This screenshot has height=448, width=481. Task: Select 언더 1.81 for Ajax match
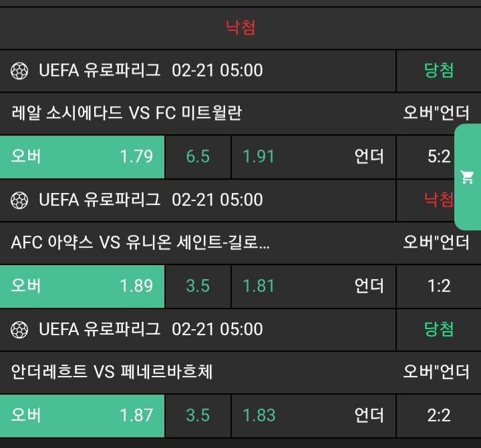[x=313, y=286]
